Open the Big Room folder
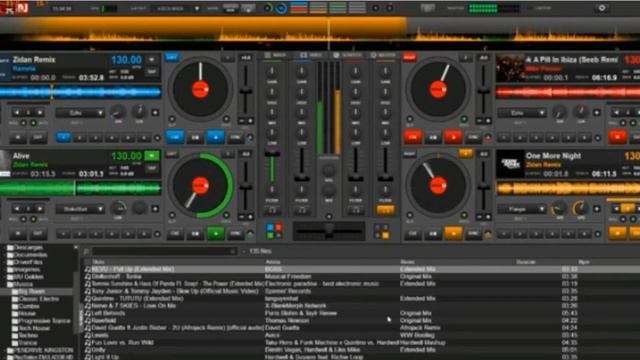 [31, 291]
